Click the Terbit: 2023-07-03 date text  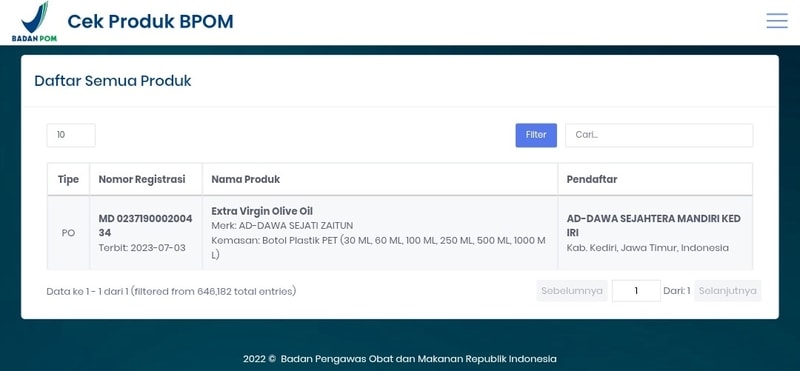142,248
